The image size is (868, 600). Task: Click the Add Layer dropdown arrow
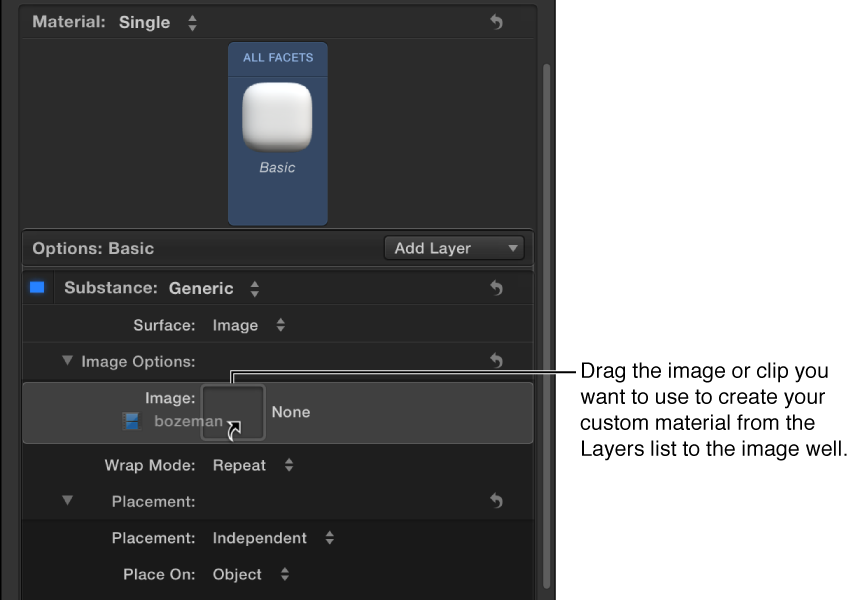(512, 248)
